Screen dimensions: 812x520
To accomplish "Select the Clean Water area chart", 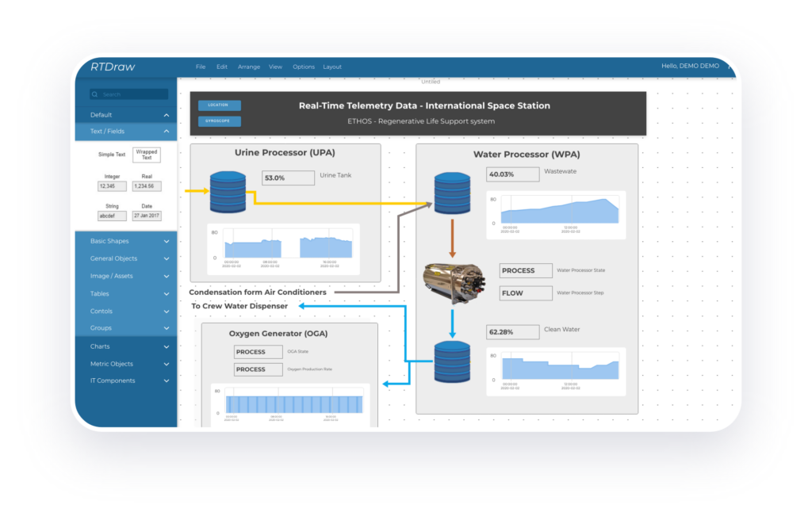I will click(x=556, y=372).
